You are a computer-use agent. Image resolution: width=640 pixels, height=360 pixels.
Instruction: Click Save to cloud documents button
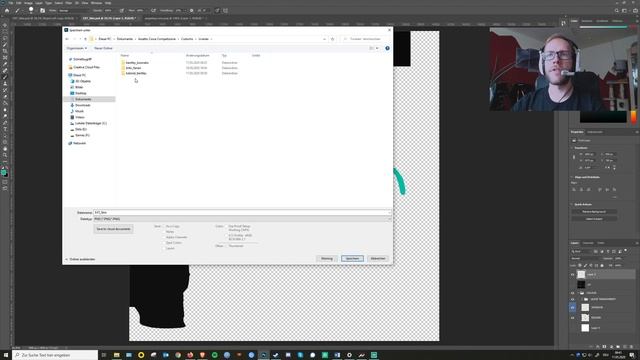(113, 229)
